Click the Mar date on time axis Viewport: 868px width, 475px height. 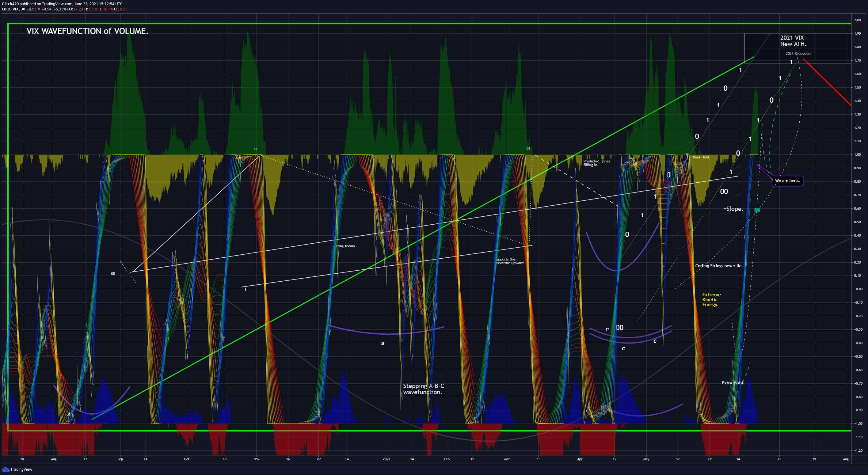pyautogui.click(x=507, y=459)
